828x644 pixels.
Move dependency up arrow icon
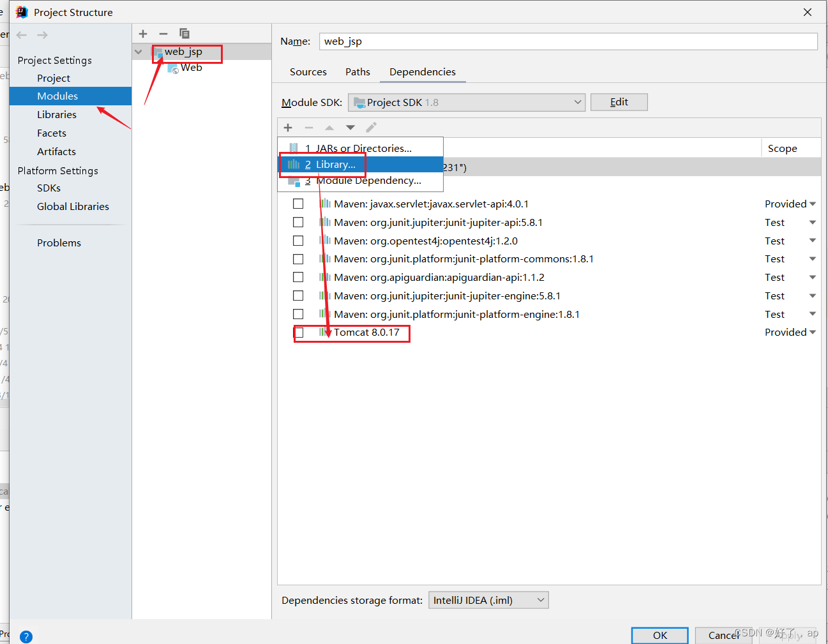coord(329,128)
